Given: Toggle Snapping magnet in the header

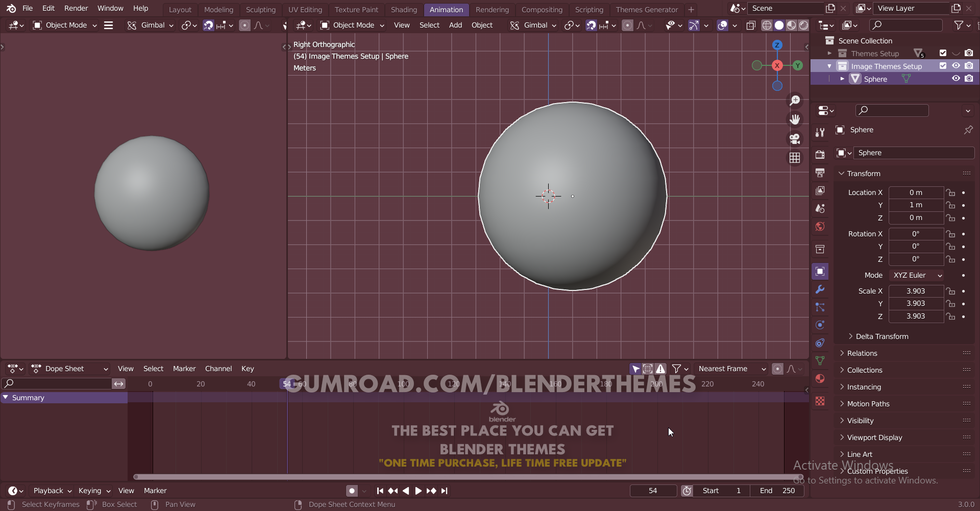Looking at the screenshot, I should pyautogui.click(x=591, y=25).
